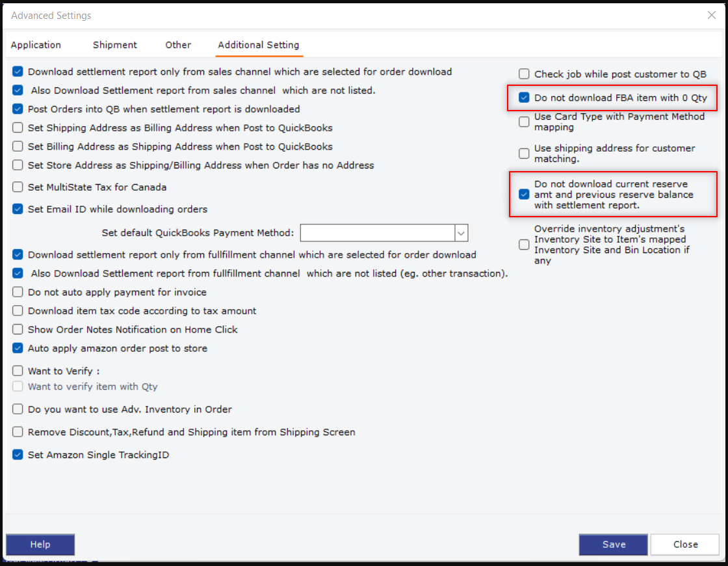Click the Close button at bottom right
This screenshot has width=728, height=566.
pos(685,545)
